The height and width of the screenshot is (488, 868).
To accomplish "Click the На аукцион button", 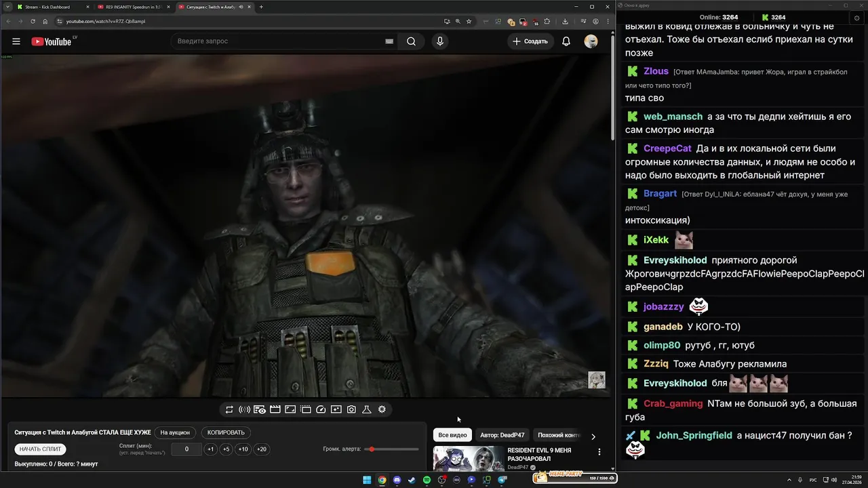I will pos(175,432).
